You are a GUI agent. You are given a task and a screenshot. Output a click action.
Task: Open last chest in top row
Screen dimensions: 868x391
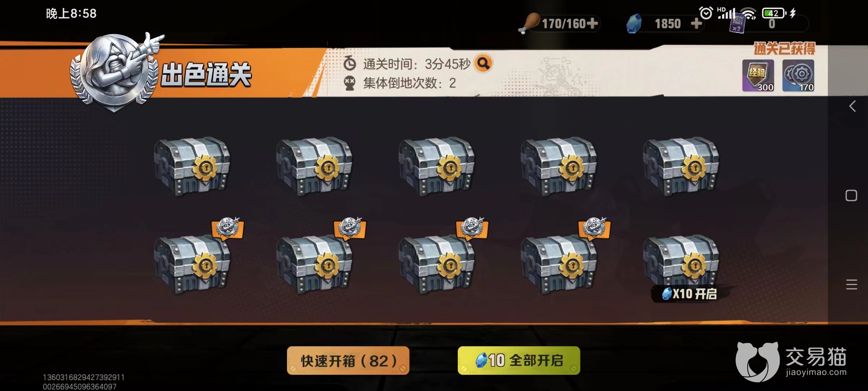pyautogui.click(x=681, y=167)
